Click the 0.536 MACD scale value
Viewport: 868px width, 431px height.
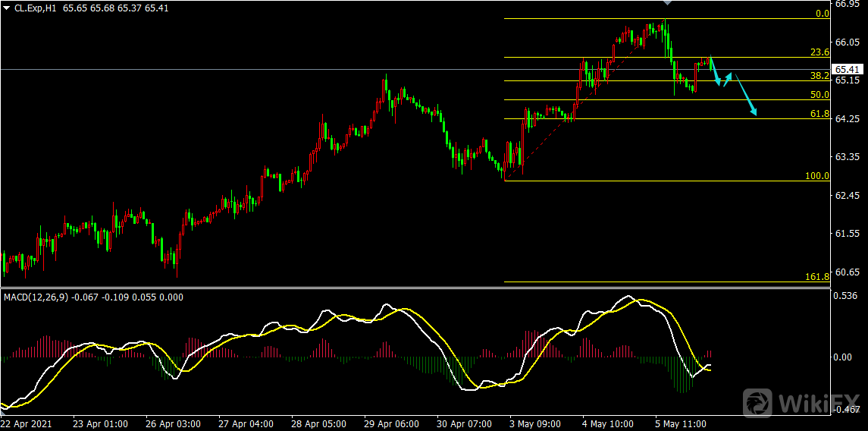point(845,295)
